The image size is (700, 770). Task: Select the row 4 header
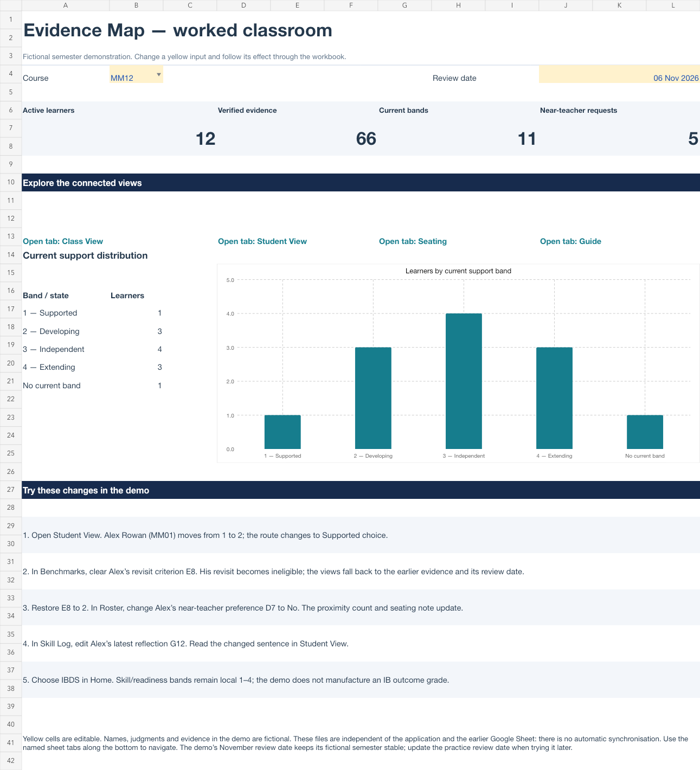click(11, 74)
